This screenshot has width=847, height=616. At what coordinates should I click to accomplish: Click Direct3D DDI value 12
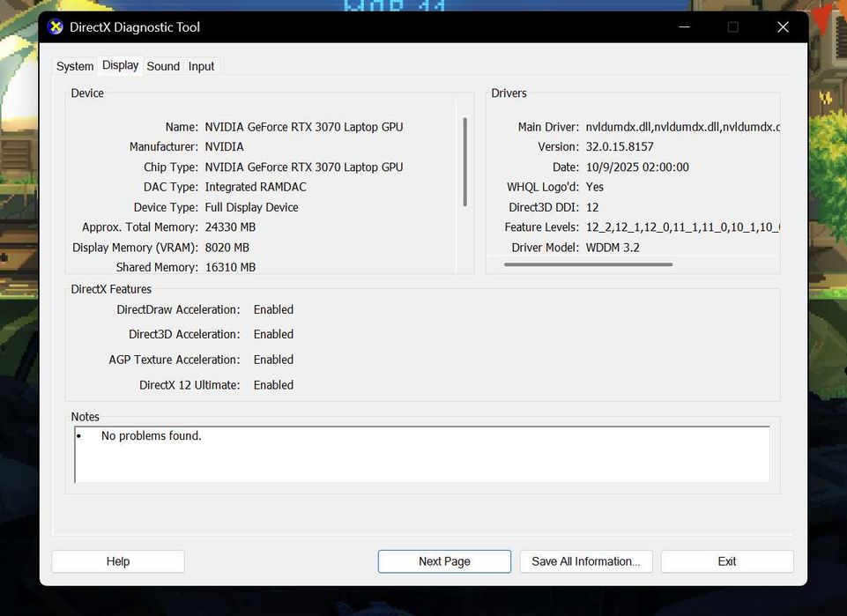pyautogui.click(x=592, y=207)
